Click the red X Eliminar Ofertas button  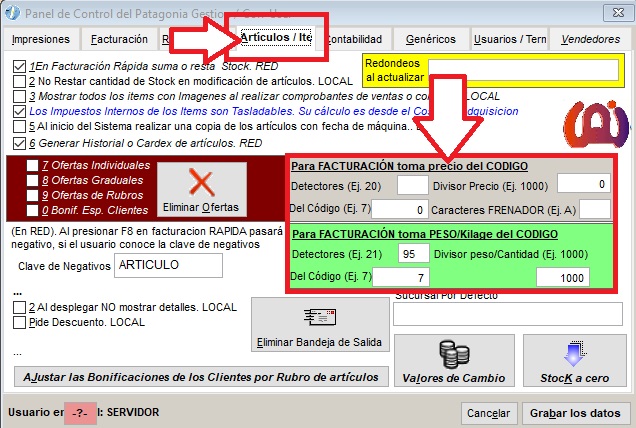(202, 189)
